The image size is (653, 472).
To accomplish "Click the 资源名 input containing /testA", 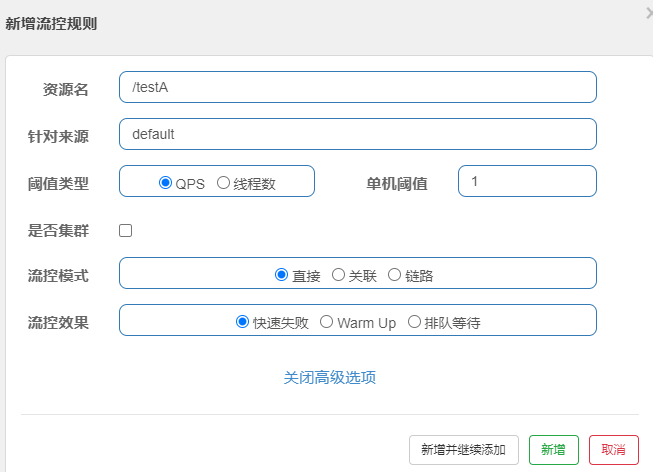I will pyautogui.click(x=358, y=87).
